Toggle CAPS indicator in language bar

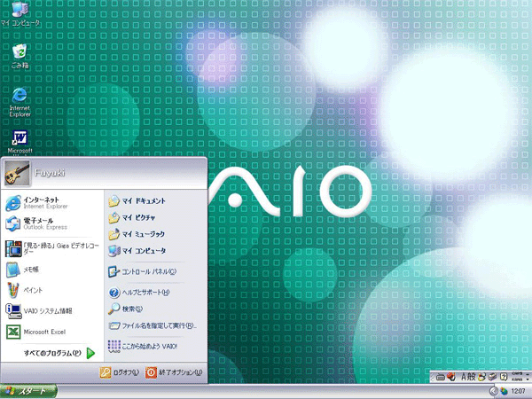(x=517, y=373)
